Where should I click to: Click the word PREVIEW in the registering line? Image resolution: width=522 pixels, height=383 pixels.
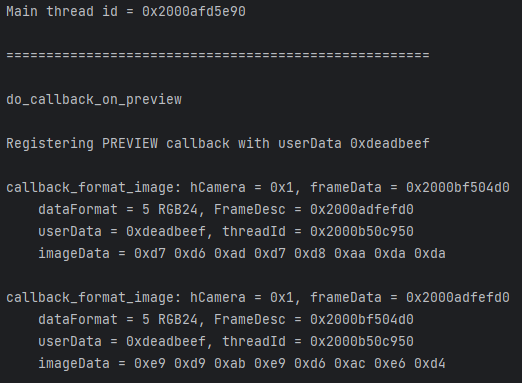point(130,143)
